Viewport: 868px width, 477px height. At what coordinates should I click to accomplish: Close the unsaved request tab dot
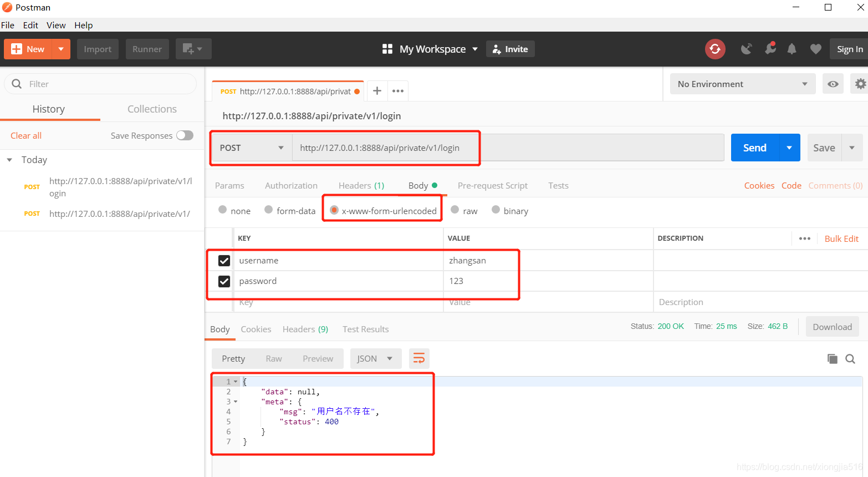point(357,92)
